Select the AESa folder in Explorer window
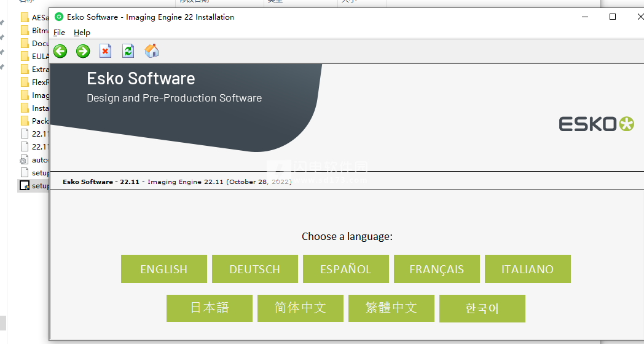 [34, 17]
